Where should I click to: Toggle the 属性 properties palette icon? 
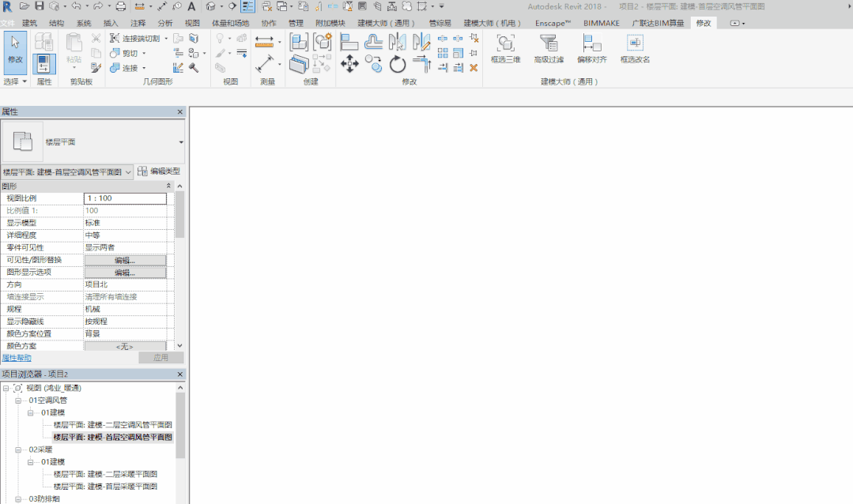[x=43, y=64]
